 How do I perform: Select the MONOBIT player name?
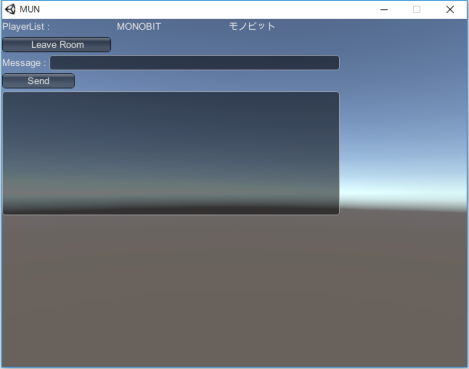(x=139, y=27)
